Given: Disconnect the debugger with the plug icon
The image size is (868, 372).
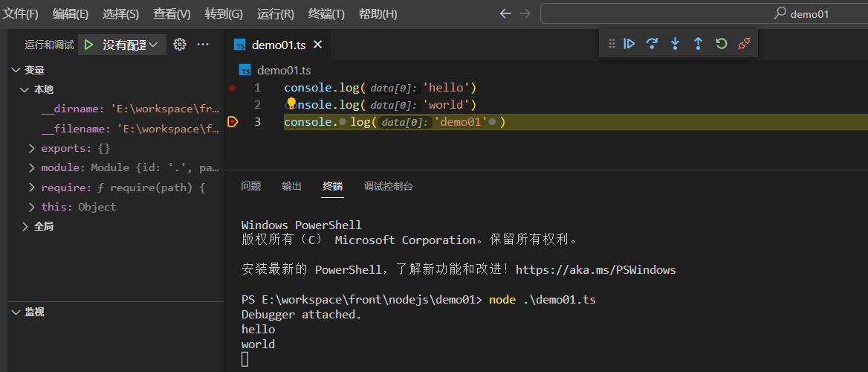Looking at the screenshot, I should click(744, 44).
